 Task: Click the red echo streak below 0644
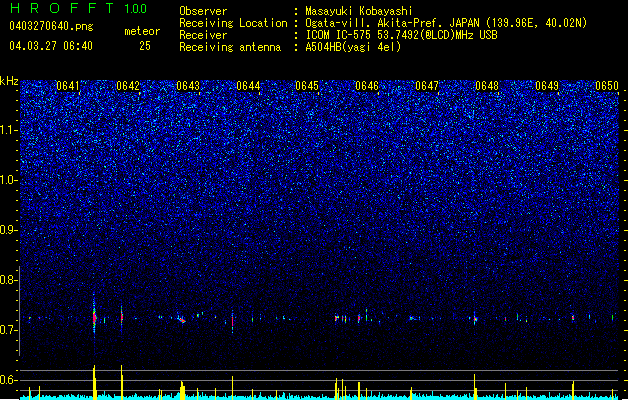tap(232, 322)
